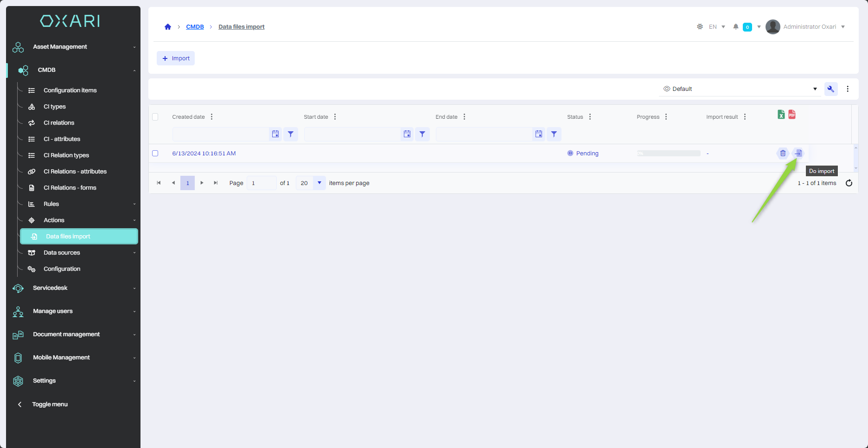Screen dimensions: 868x448
Task: Check the row checkbox for the 6/13/2024 import
Action: (x=155, y=154)
